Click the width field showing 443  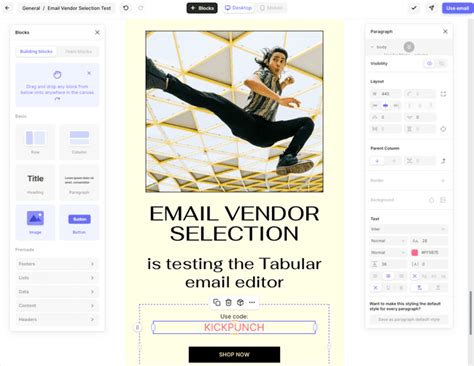386,94
